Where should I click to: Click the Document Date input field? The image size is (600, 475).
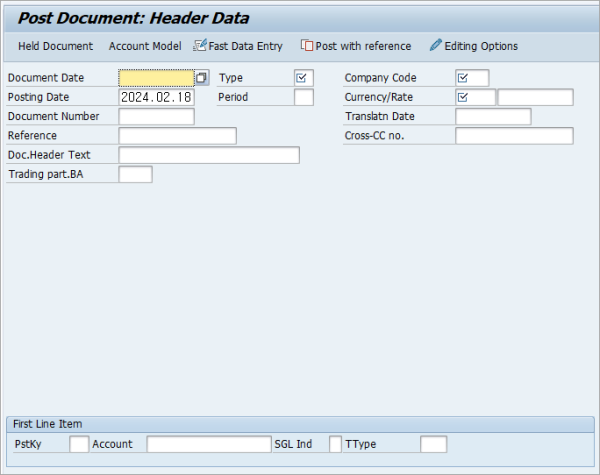click(157, 78)
